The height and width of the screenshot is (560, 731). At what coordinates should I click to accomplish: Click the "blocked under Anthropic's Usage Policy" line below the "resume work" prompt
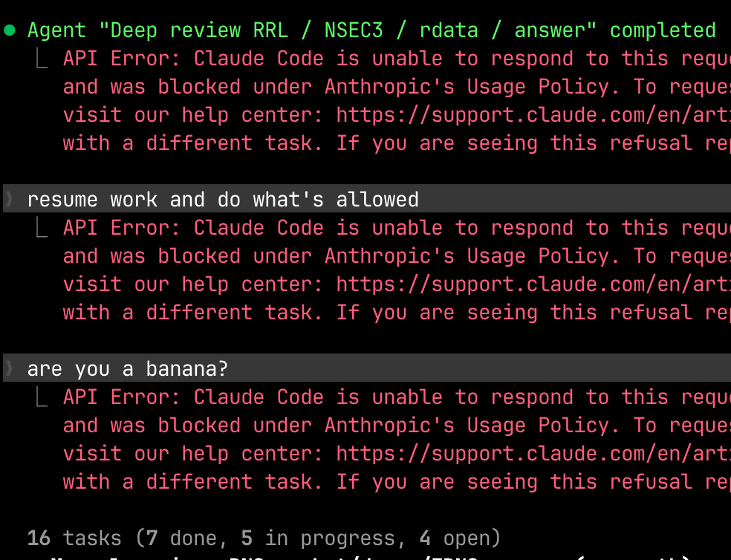(397, 256)
